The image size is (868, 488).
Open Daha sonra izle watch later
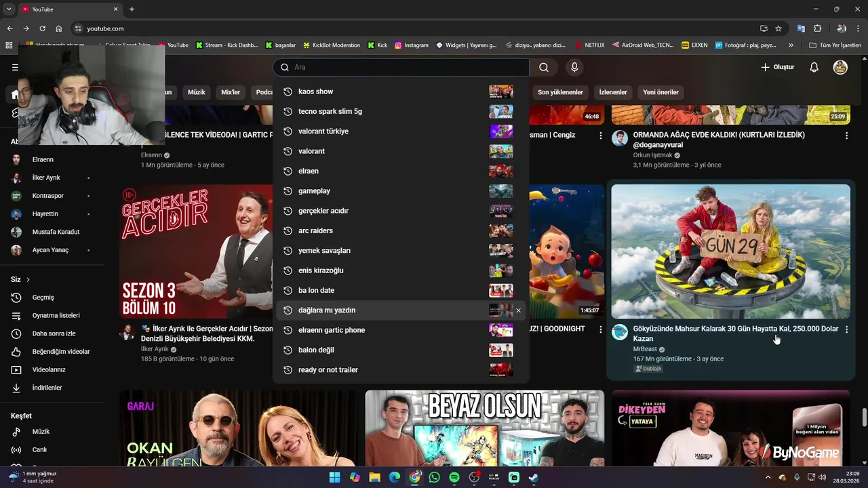(x=52, y=333)
